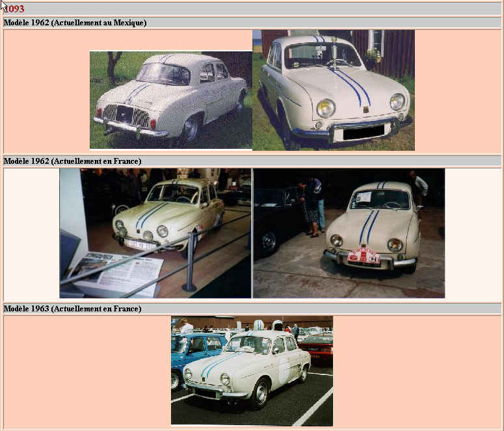Click the "Modèle 1963 (Actuellement en France)" header

click(72, 308)
